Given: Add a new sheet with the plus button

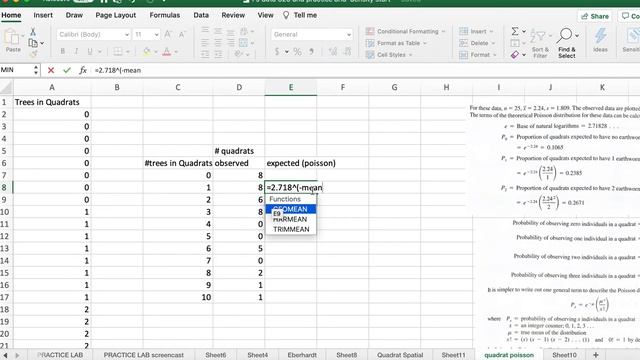Looking at the screenshot, I should coord(596,355).
